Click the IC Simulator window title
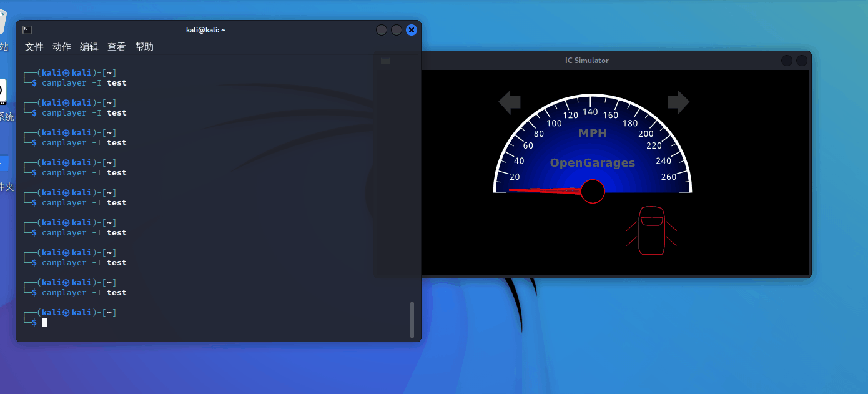This screenshot has height=394, width=868. pos(586,61)
